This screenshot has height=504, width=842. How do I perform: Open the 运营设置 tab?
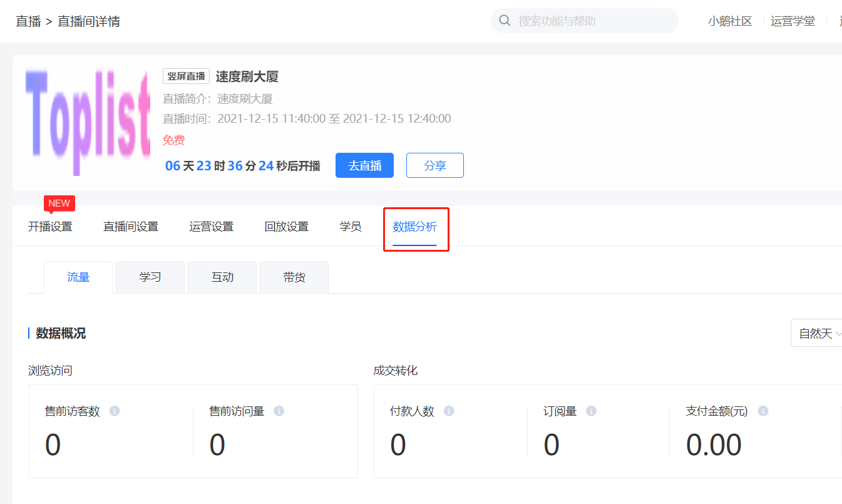[212, 227]
